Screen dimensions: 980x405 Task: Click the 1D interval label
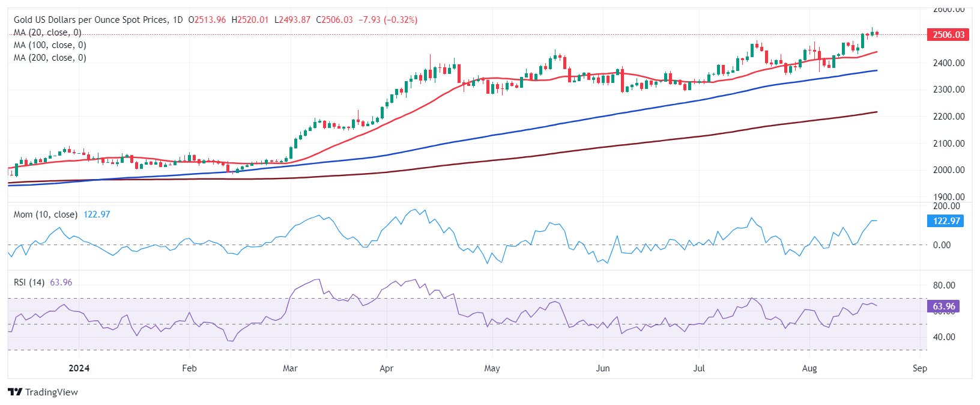tap(177, 20)
